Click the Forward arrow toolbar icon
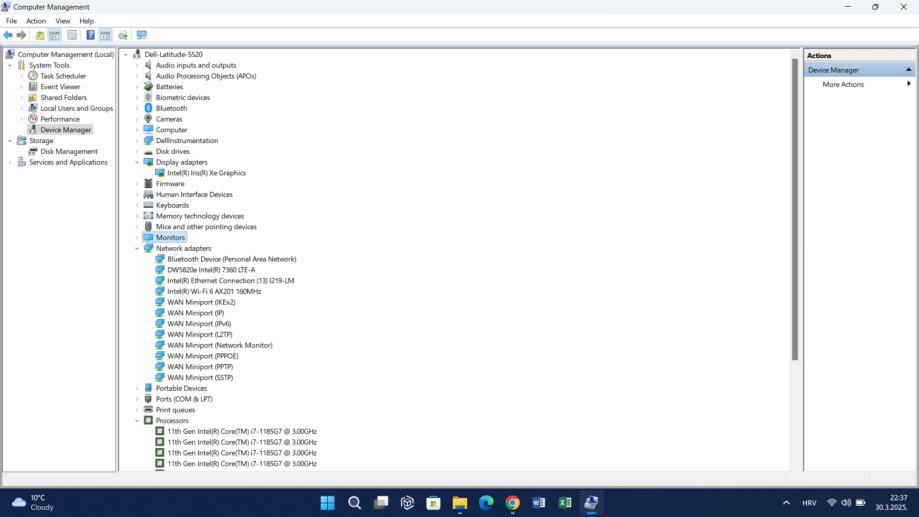 22,35
